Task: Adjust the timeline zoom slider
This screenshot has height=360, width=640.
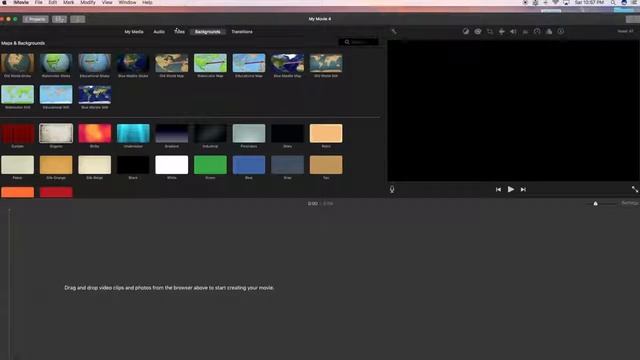Action: click(596, 203)
